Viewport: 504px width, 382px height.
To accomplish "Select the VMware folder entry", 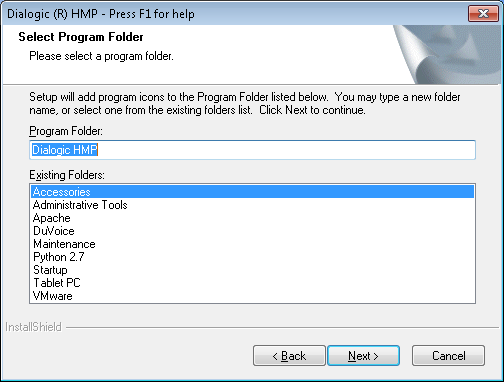I will 252,296.
